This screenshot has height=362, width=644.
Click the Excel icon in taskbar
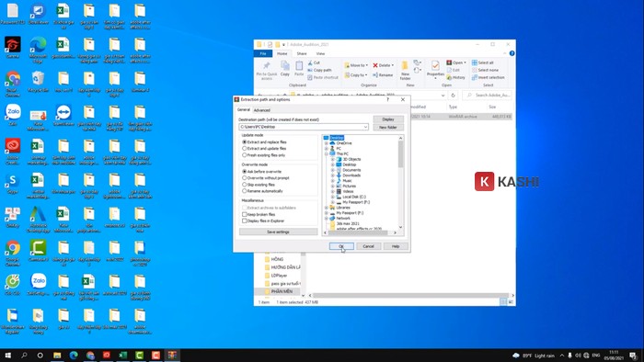point(122,355)
